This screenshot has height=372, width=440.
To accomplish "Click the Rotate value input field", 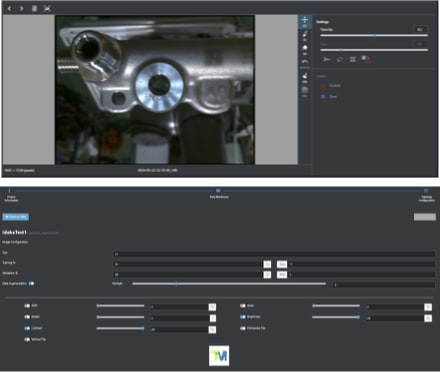I will pyautogui.click(x=179, y=318).
